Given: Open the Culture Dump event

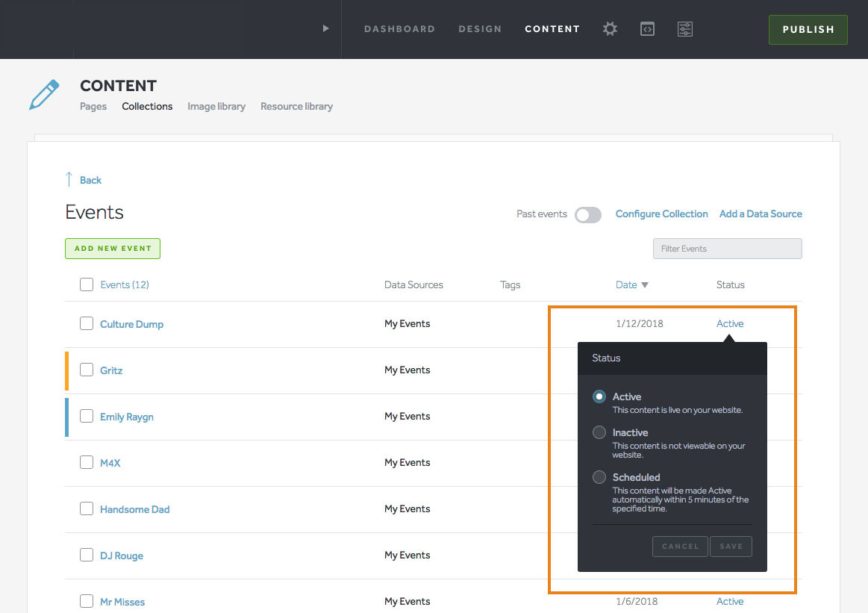Looking at the screenshot, I should [132, 325].
